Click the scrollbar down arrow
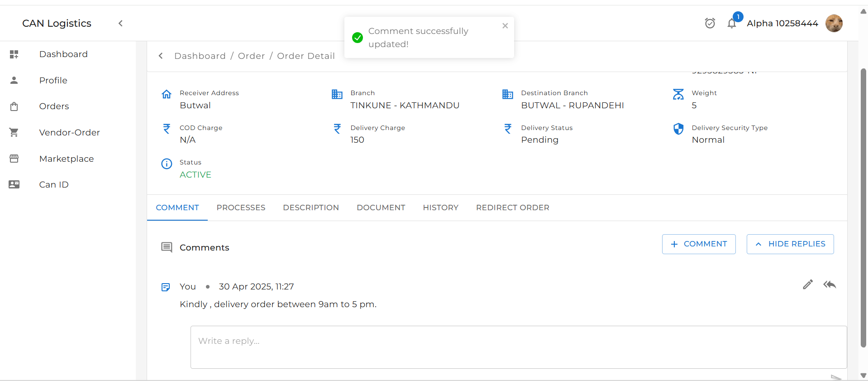Viewport: 868px width, 381px height. coord(863,376)
